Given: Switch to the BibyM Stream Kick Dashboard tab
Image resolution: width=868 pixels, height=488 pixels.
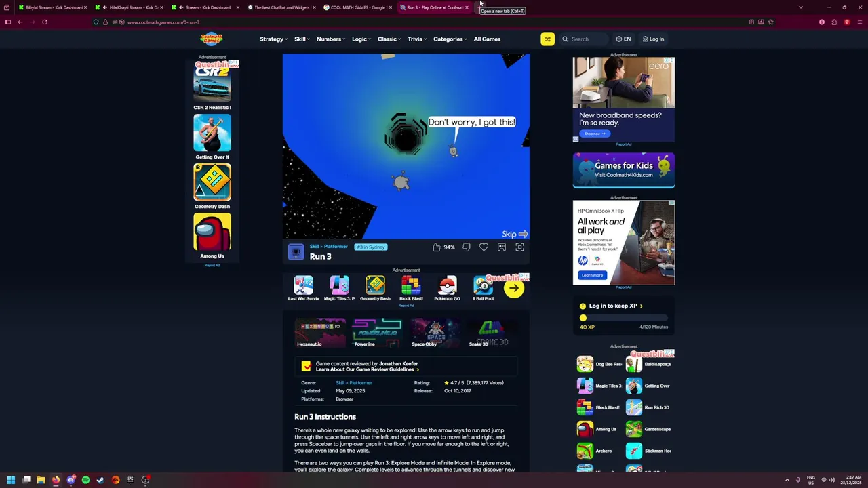Looking at the screenshot, I should click(53, 7).
